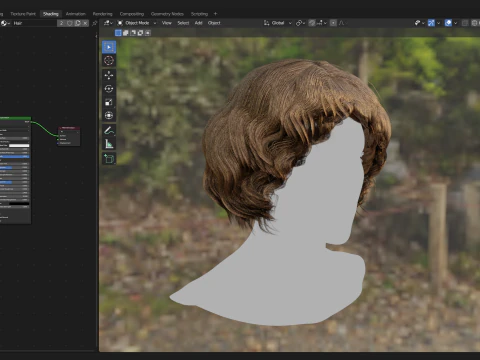The image size is (480, 360).
Task: Collapse the node editor sidebar arrow
Action: pos(96,36)
